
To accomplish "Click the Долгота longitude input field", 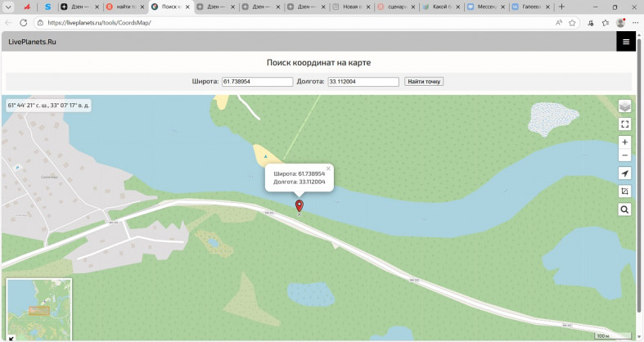I will pos(363,81).
